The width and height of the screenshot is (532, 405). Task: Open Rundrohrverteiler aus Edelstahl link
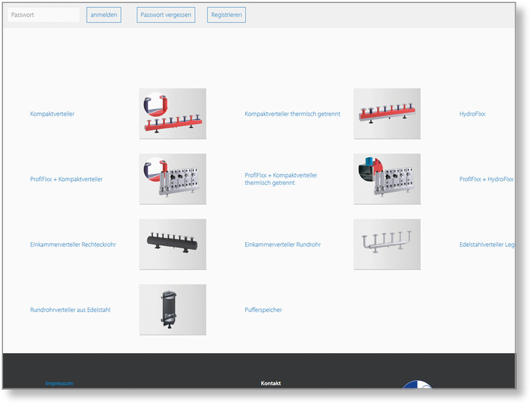tap(70, 310)
